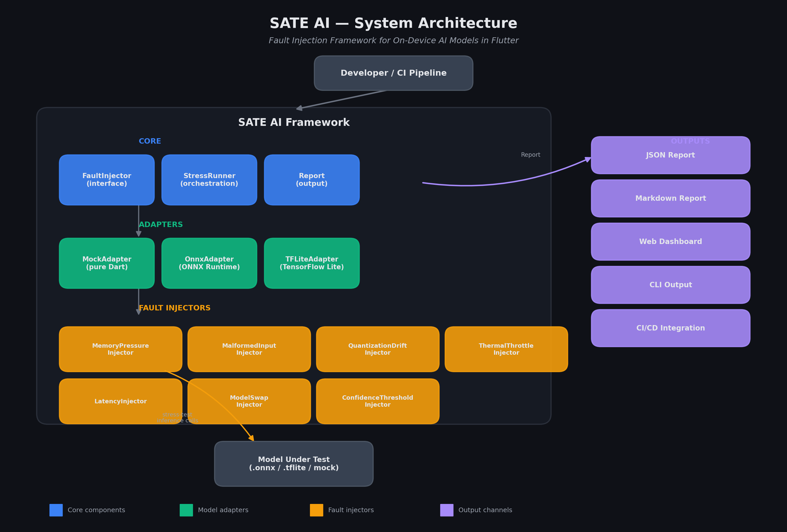The height and width of the screenshot is (532, 787).
Task: Click the blue Core components legend swatch
Action: (56, 510)
